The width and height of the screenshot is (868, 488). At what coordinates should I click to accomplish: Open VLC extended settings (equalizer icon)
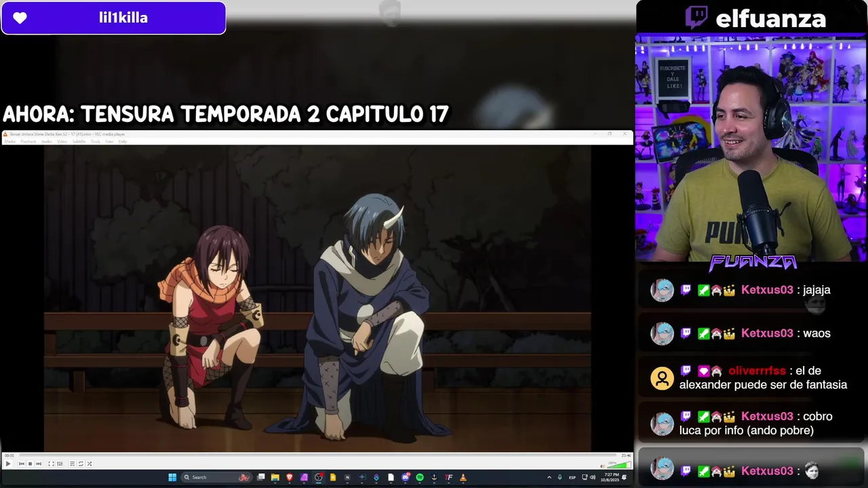(60, 464)
